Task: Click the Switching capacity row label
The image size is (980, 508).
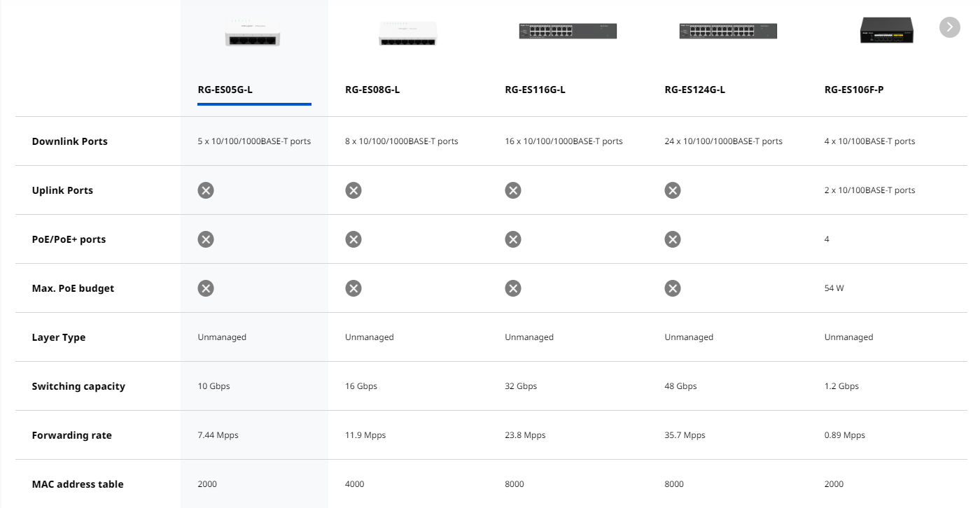Action: 78,386
